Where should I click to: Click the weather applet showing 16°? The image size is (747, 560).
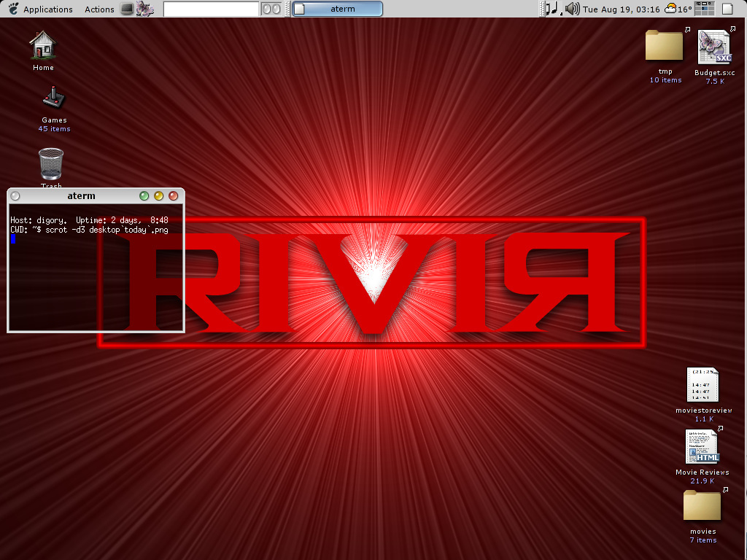point(678,9)
